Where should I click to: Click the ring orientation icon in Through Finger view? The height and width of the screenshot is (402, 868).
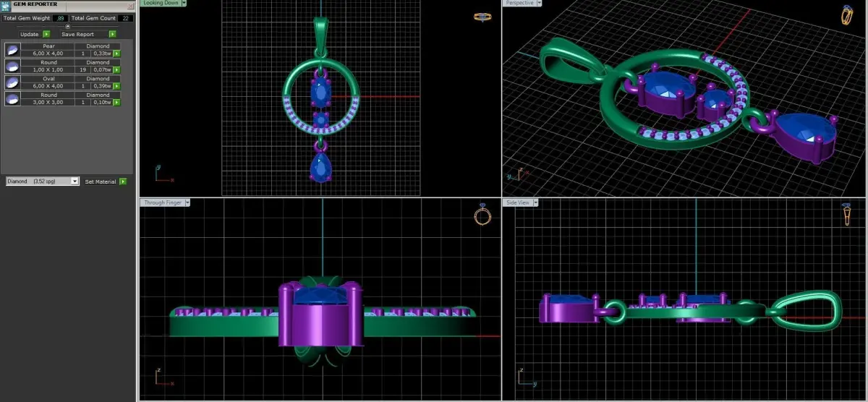pyautogui.click(x=482, y=215)
